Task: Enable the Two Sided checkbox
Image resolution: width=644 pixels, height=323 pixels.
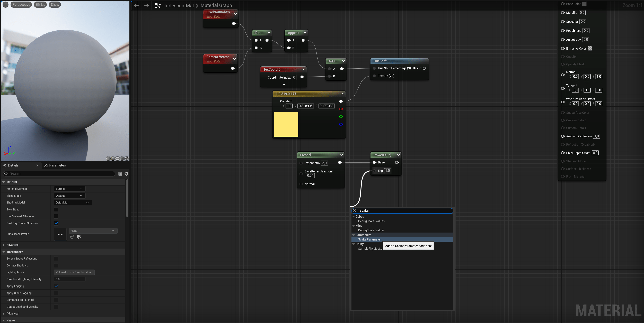Action: (56, 209)
